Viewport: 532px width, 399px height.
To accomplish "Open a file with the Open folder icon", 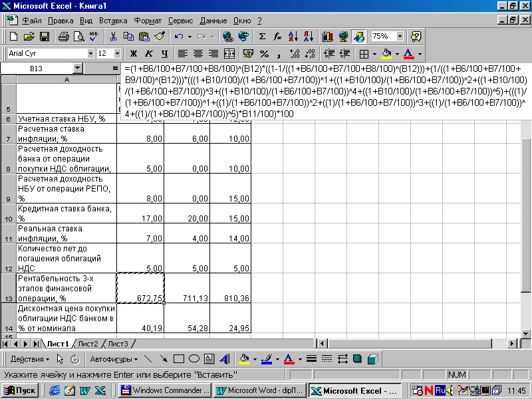I will [x=29, y=37].
